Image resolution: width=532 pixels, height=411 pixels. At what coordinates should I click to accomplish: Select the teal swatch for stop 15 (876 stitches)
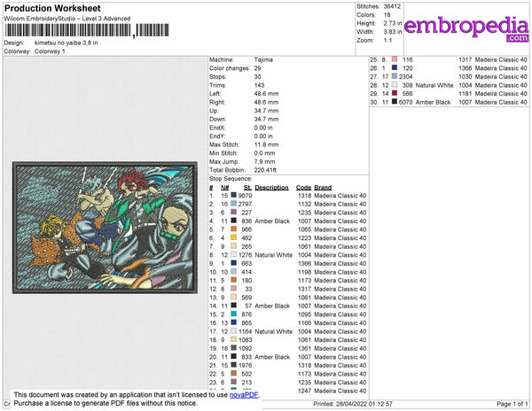point(233,314)
